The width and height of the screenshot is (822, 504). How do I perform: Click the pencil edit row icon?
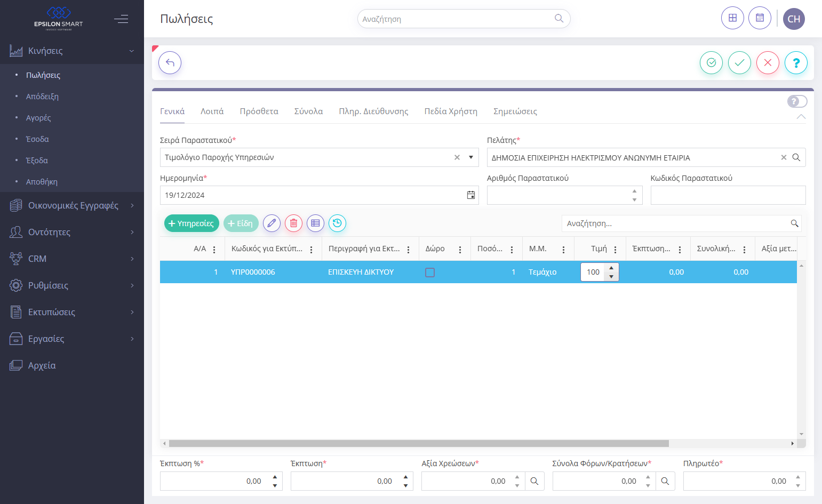point(272,223)
